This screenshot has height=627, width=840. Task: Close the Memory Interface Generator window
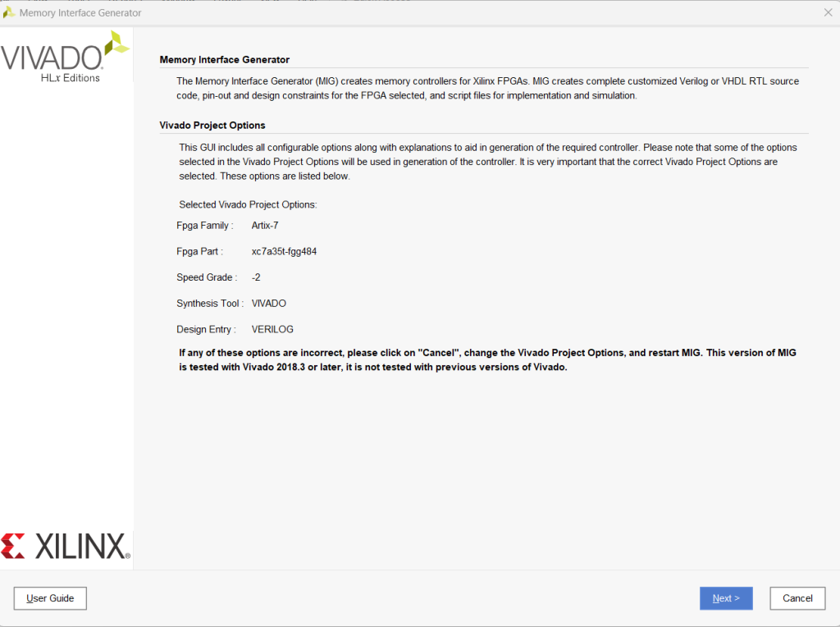828,12
